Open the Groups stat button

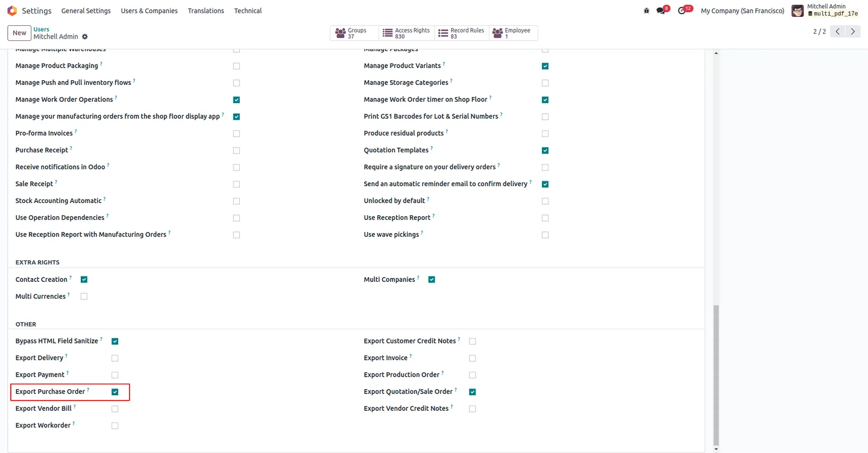point(354,33)
